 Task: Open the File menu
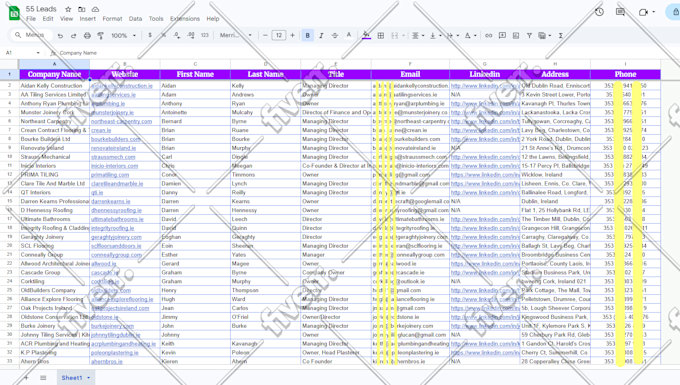[31, 19]
